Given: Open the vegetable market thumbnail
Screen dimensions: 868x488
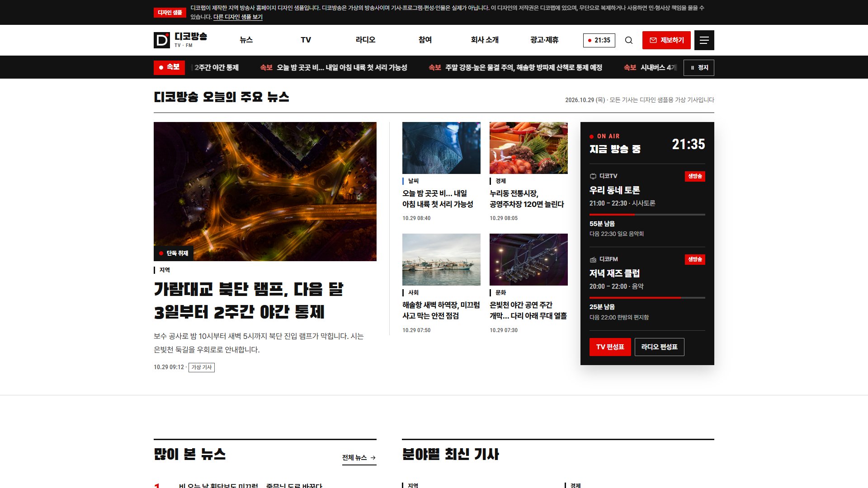Looking at the screenshot, I should (528, 148).
